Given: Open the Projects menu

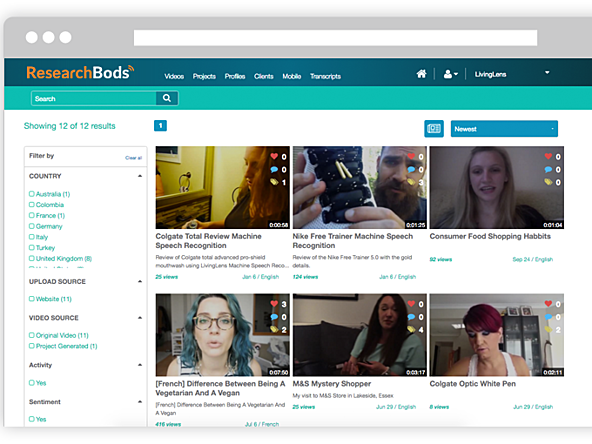Looking at the screenshot, I should [204, 76].
